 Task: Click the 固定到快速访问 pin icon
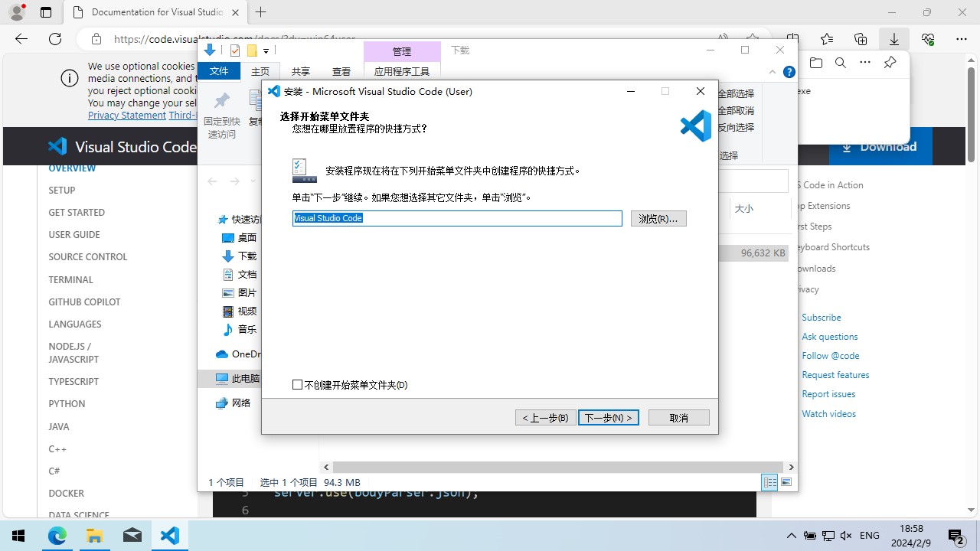point(222,115)
